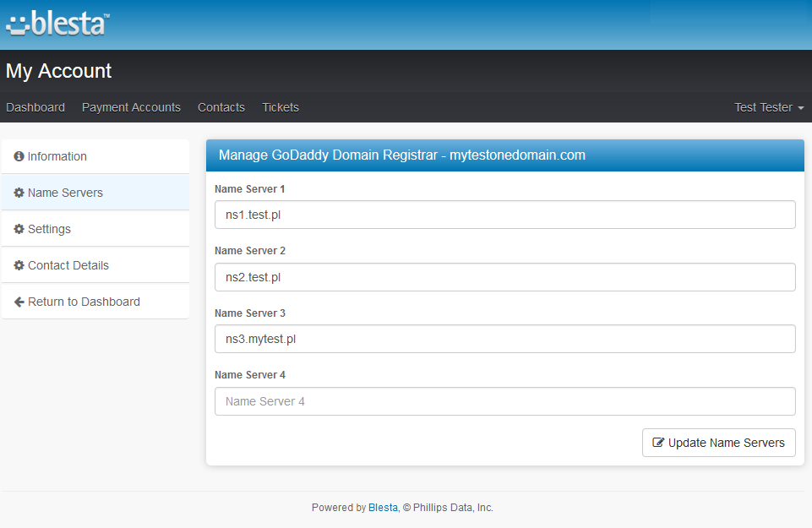The height and width of the screenshot is (528, 812).
Task: Click the Manage GoDaddy Domain Registrar panel title
Action: point(402,155)
